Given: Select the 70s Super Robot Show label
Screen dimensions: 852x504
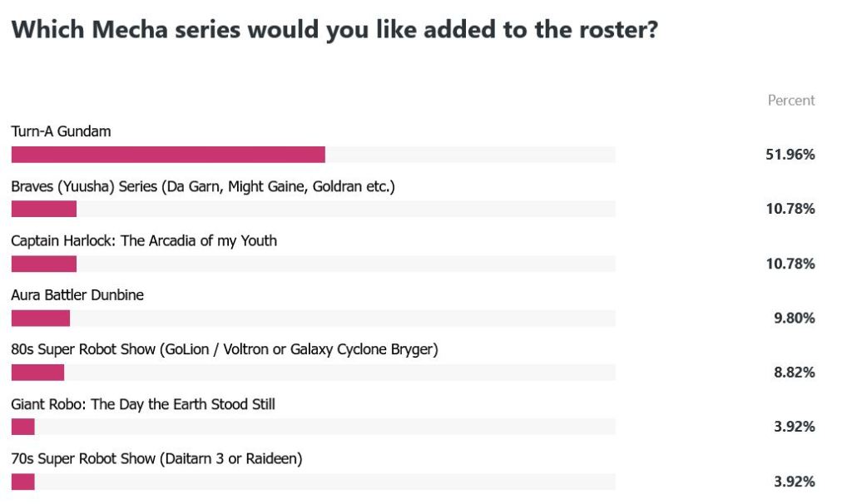Looking at the screenshot, I should 156,458.
